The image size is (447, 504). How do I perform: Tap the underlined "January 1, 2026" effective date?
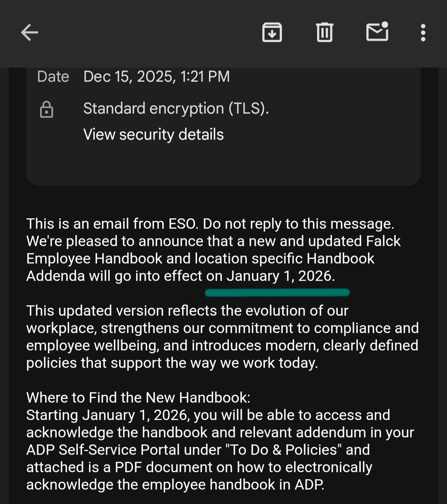tap(280, 276)
